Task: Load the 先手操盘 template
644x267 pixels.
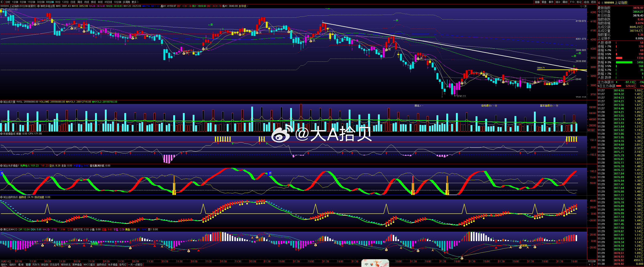Action: pos(112,265)
